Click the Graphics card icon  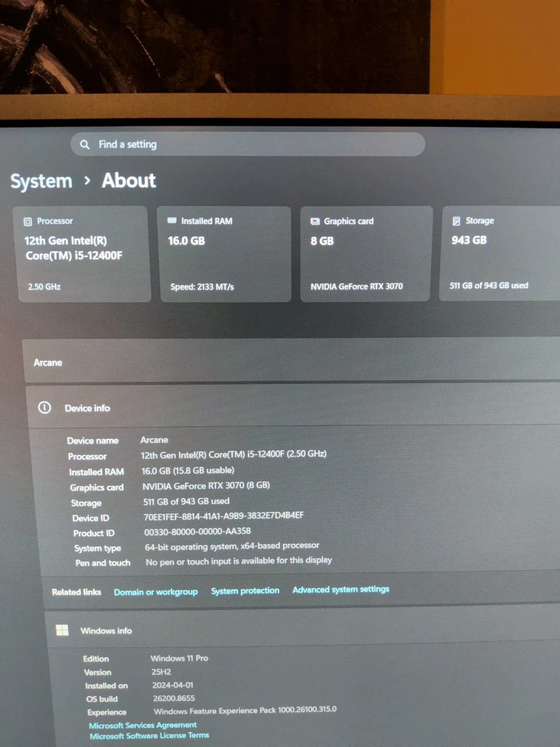(x=315, y=221)
